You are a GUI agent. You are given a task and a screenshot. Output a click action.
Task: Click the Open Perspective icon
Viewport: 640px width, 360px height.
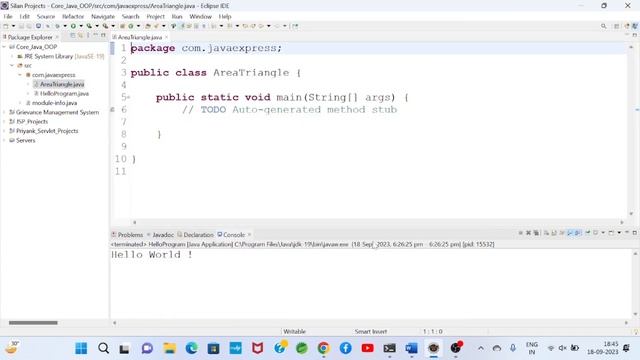click(x=617, y=26)
